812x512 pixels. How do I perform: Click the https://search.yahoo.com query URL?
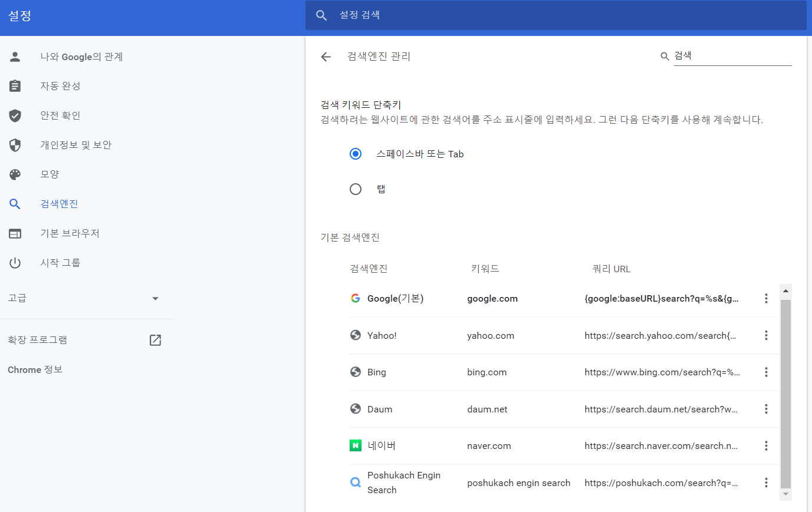pyautogui.click(x=660, y=335)
